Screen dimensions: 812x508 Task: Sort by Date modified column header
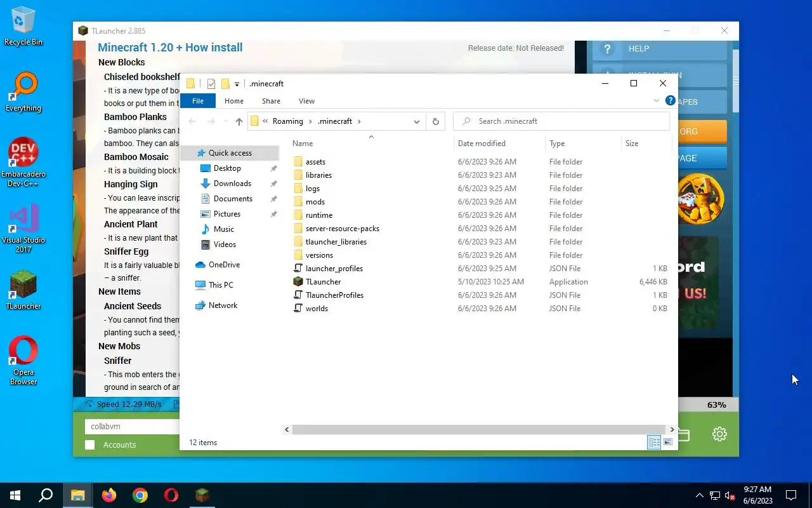(499, 144)
